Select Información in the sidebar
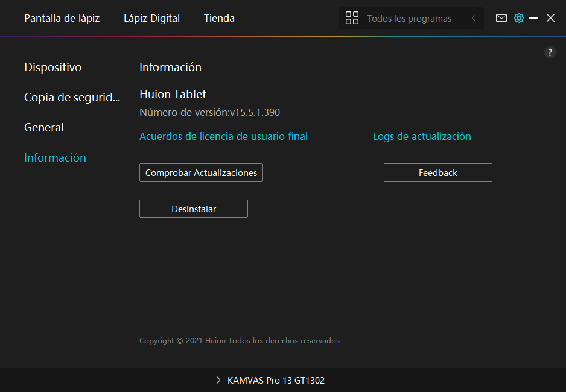566x392 pixels. click(x=55, y=157)
